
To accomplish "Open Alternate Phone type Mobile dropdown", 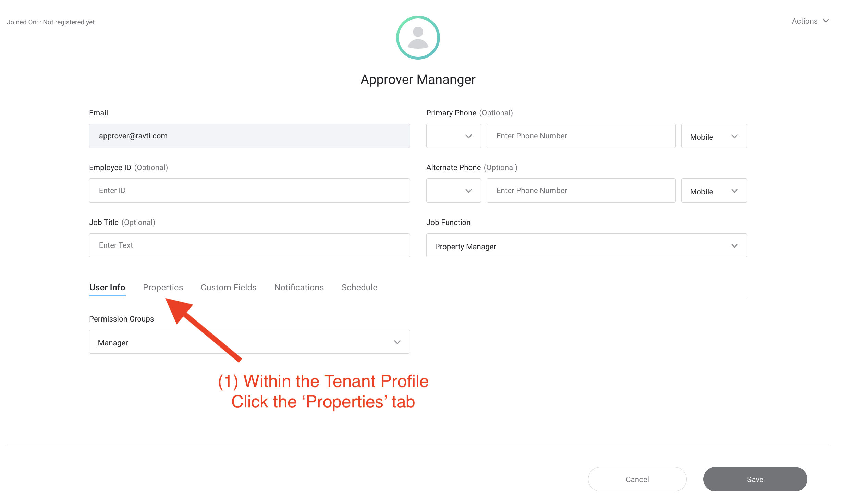I will pos(714,191).
